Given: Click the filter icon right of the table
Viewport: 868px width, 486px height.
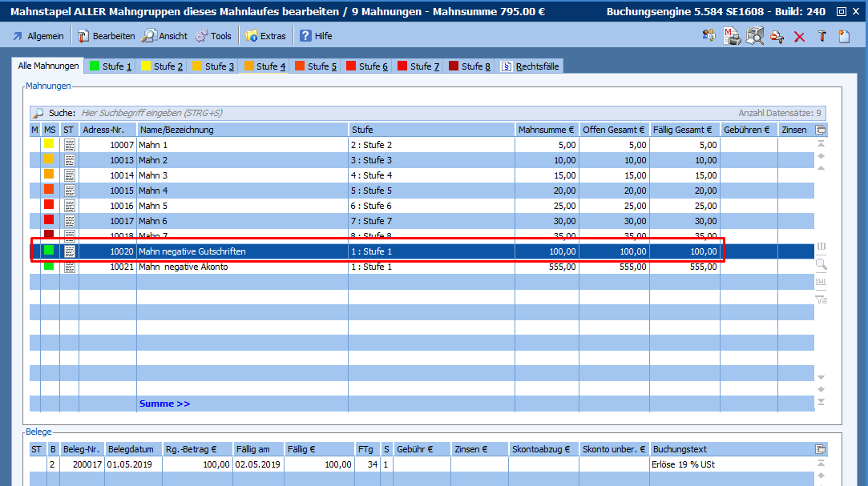Looking at the screenshot, I should (x=821, y=300).
